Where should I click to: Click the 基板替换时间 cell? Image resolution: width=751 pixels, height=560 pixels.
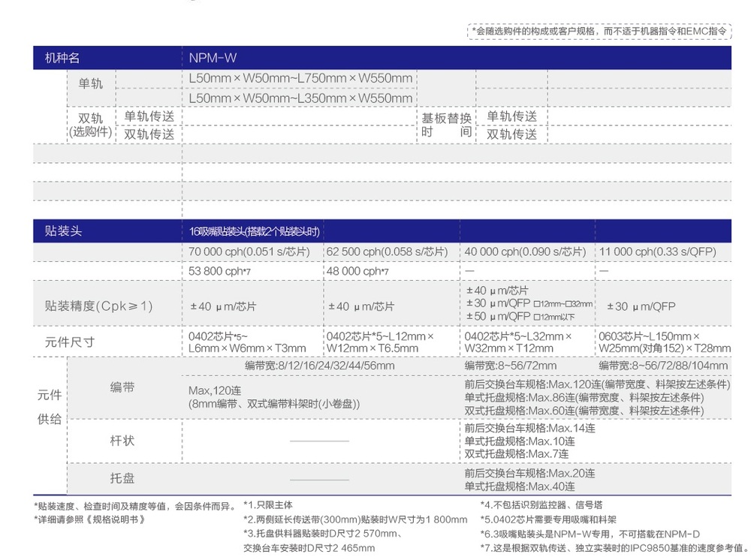[446, 125]
